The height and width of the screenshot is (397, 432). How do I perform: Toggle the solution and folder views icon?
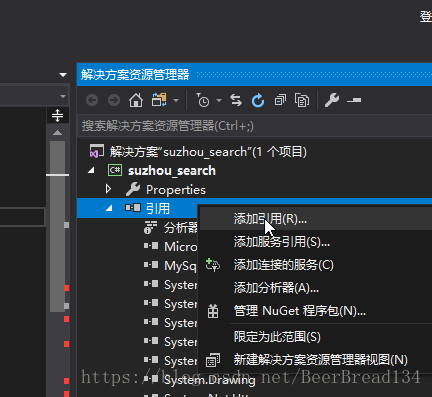pos(159,100)
